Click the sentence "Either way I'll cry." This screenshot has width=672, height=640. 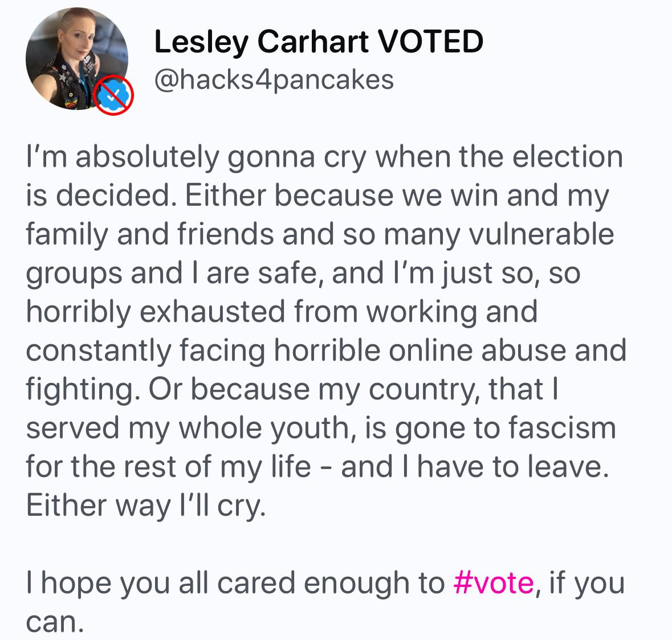146,506
